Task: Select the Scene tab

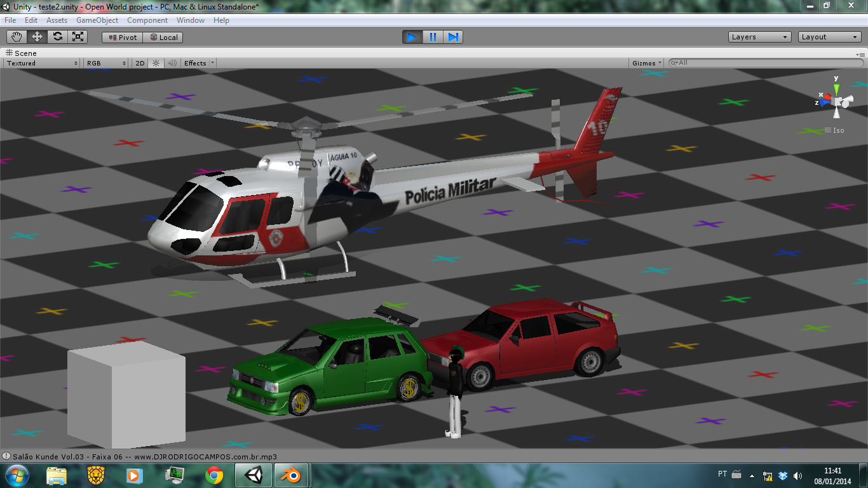Action: click(21, 53)
